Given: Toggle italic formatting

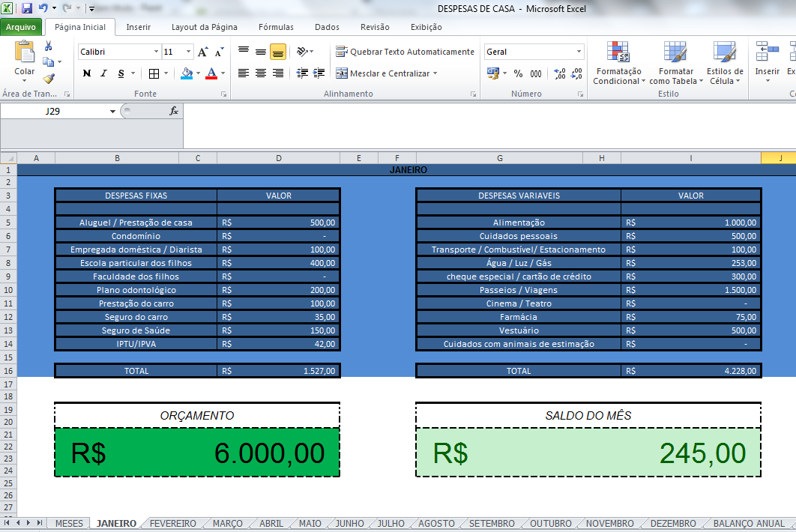Looking at the screenshot, I should pos(103,73).
